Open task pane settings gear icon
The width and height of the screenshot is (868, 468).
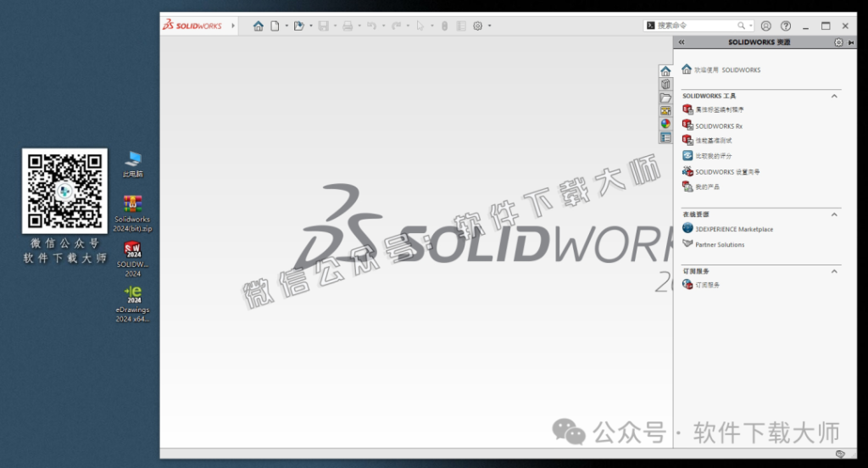click(838, 42)
